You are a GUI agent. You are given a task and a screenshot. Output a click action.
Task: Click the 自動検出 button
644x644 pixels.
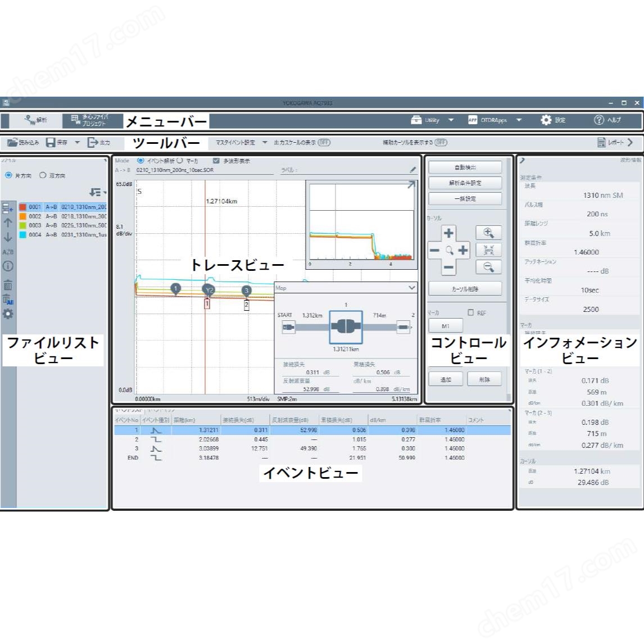[465, 167]
